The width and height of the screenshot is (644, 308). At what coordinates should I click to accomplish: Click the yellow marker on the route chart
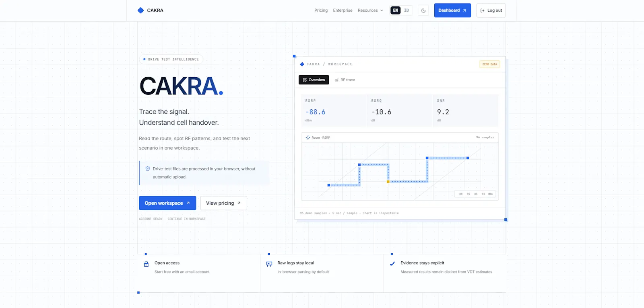[388, 182]
